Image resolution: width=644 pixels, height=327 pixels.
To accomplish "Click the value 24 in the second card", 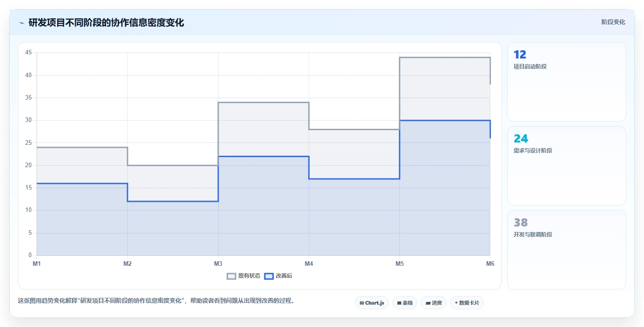I will click(x=521, y=139).
